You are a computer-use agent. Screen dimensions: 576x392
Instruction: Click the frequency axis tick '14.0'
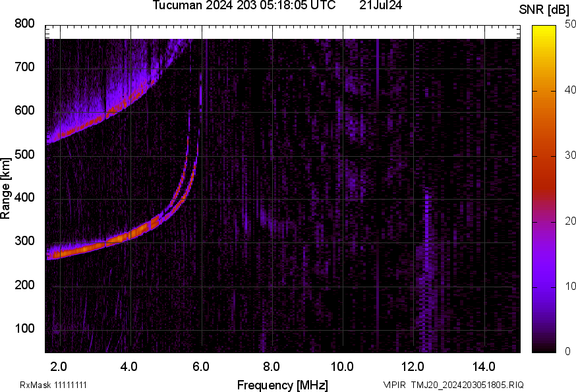pos(484,367)
